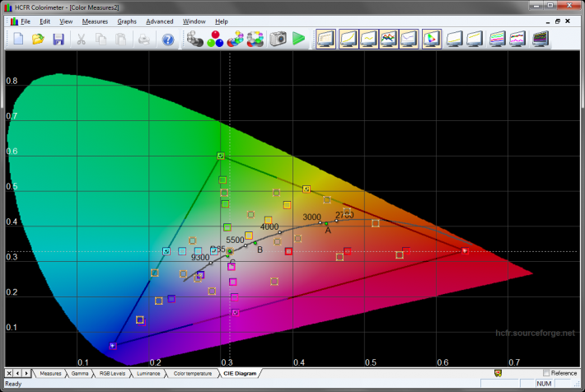Screen dimensions: 585x392
Task: Click the blue primary marker on the diagram
Action: [x=113, y=346]
